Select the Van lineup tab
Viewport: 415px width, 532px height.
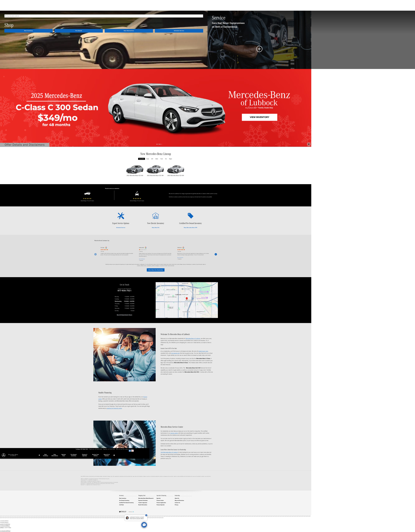pyautogui.click(x=166, y=159)
